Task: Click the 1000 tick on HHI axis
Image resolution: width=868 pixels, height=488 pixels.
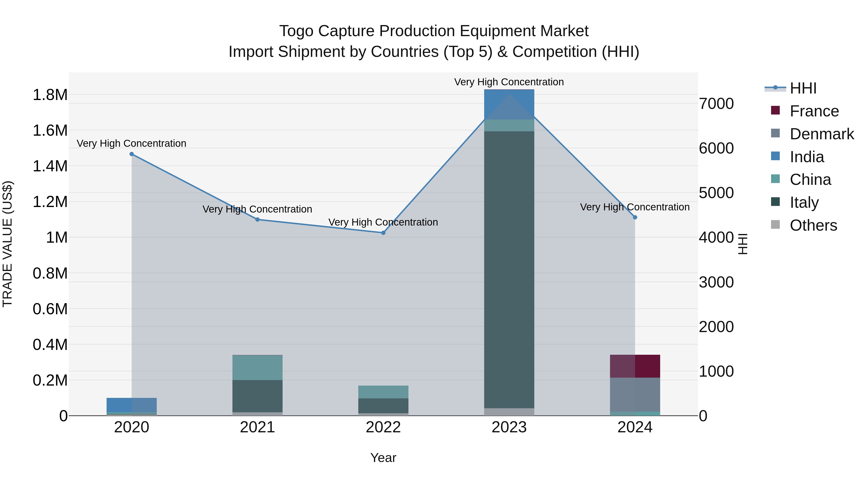Action: click(716, 371)
